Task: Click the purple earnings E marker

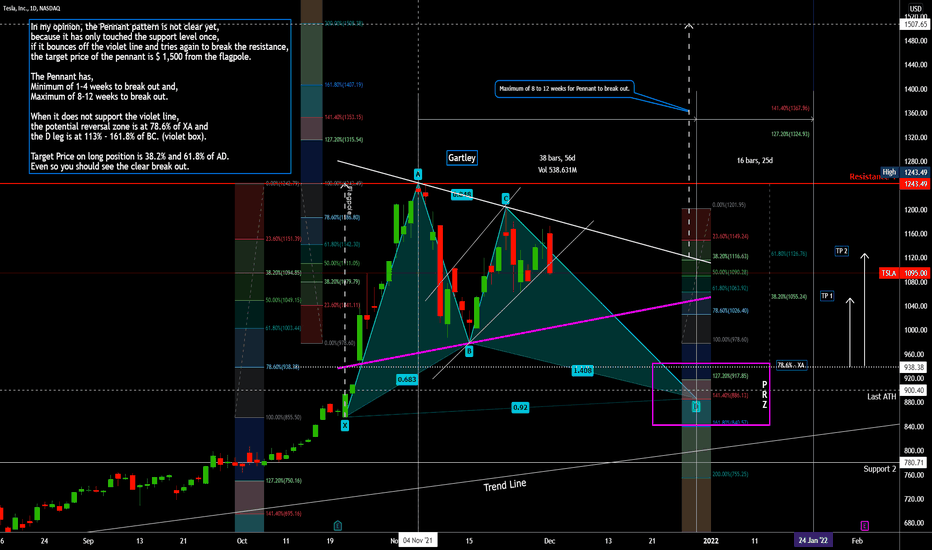Action: tap(864, 526)
